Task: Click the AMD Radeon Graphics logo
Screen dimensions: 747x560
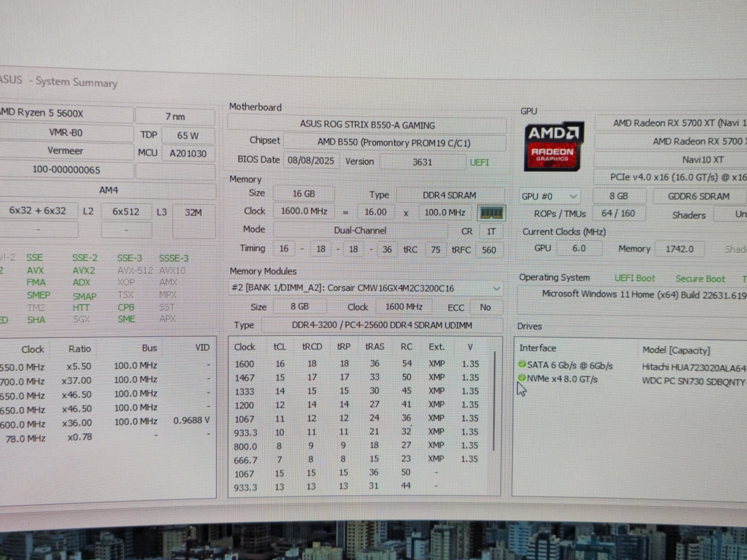Action: (553, 147)
